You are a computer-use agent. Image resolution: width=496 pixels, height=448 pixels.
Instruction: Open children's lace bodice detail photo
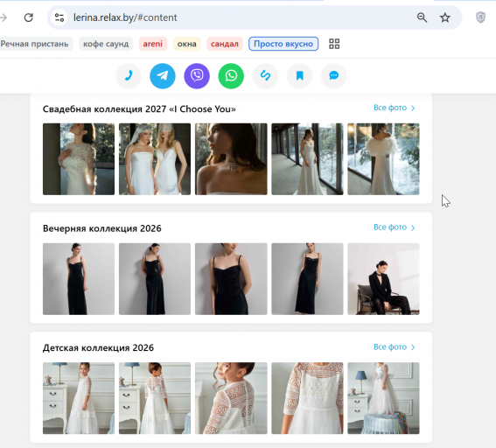[x=307, y=398]
